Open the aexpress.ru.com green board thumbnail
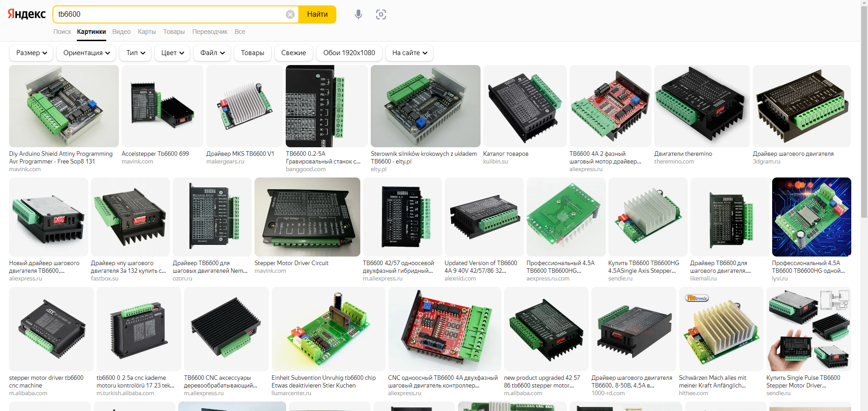The width and height of the screenshot is (868, 411). coord(566,217)
